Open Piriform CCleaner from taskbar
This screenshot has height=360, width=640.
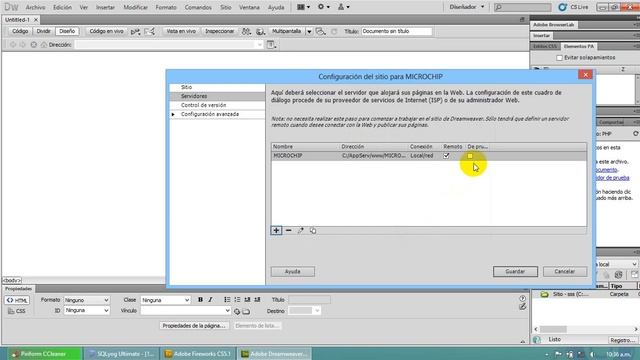point(44,354)
